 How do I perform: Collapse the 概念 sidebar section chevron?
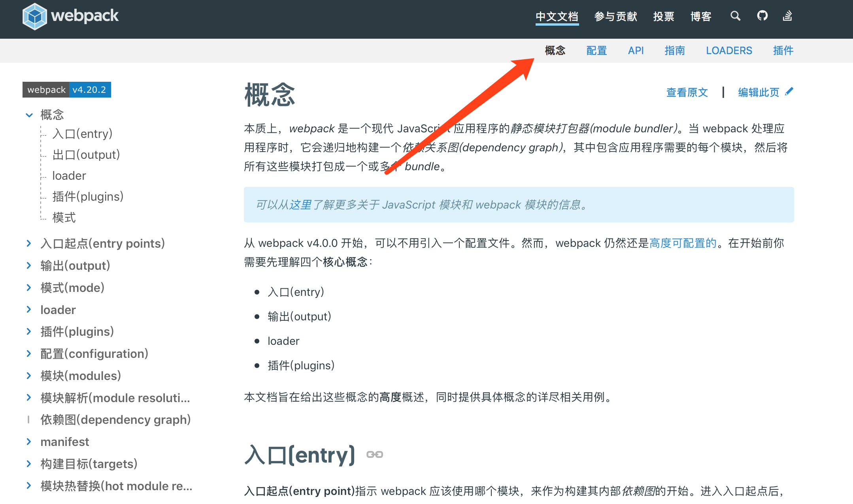pos(29,115)
